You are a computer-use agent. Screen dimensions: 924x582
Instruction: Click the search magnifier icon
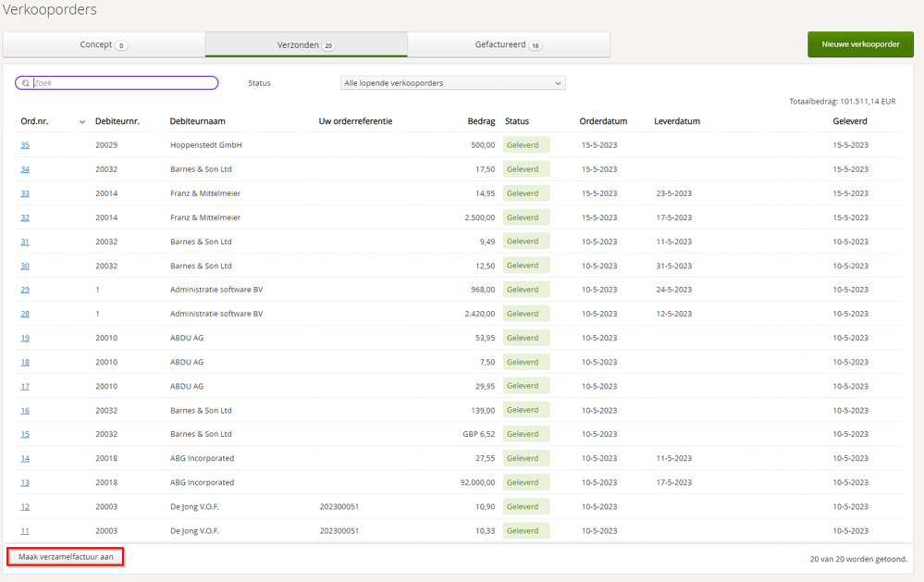(x=26, y=83)
